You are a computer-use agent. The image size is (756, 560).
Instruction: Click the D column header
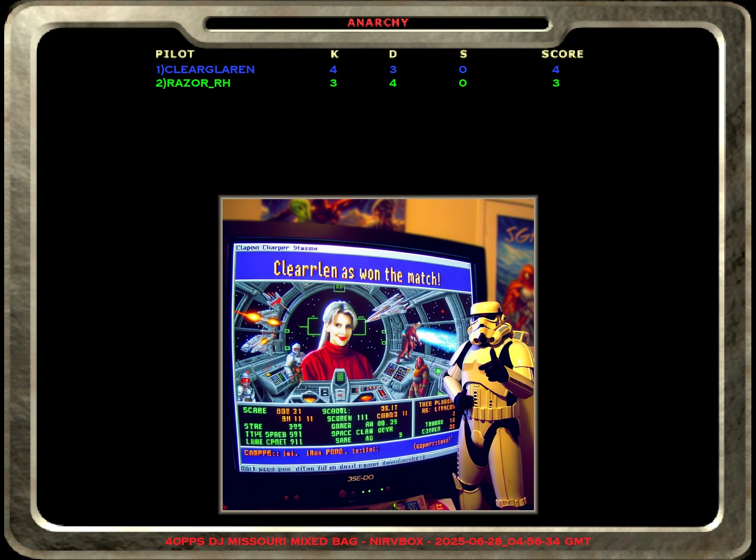coord(393,54)
